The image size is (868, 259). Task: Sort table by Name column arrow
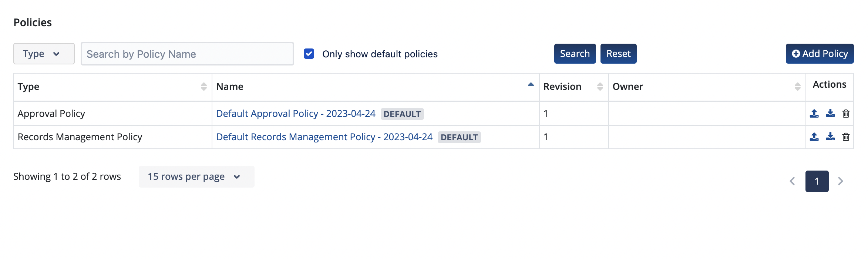click(531, 85)
